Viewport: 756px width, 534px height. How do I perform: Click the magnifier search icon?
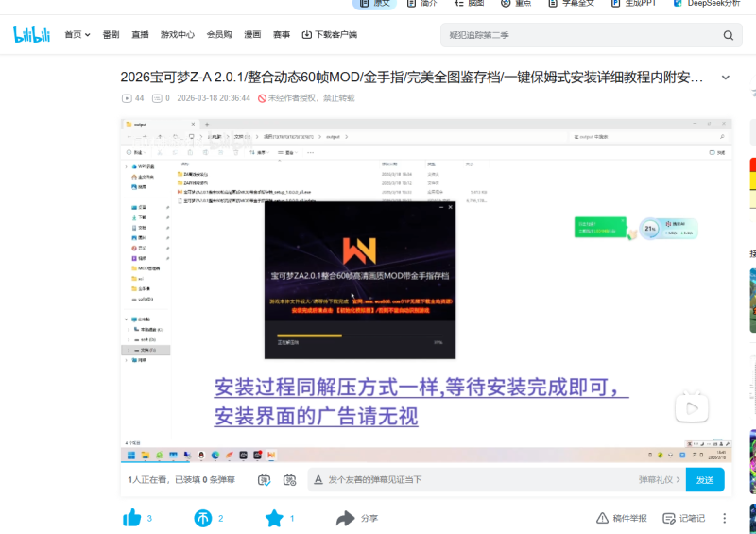(728, 35)
